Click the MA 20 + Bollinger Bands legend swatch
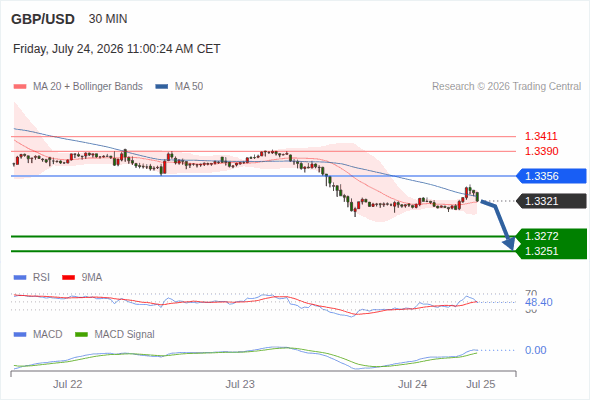 click(x=20, y=87)
